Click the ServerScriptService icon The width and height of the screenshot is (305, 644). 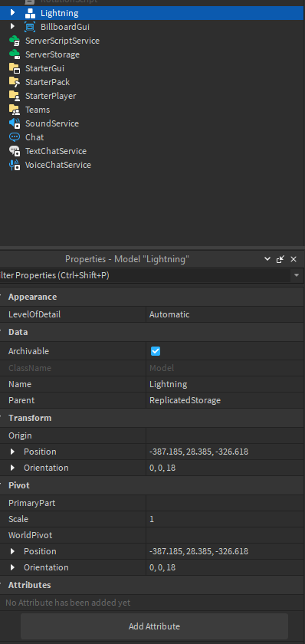pos(15,41)
